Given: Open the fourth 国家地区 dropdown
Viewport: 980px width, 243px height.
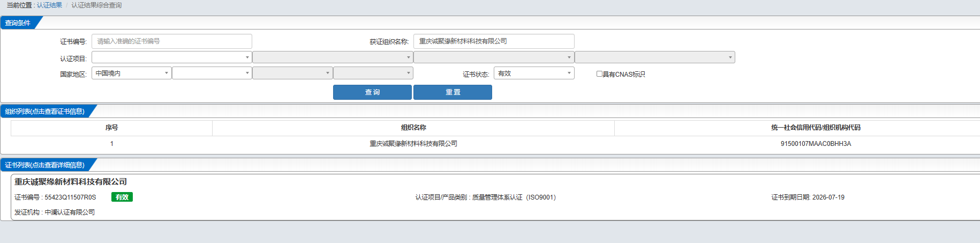Looking at the screenshot, I should click(x=373, y=73).
